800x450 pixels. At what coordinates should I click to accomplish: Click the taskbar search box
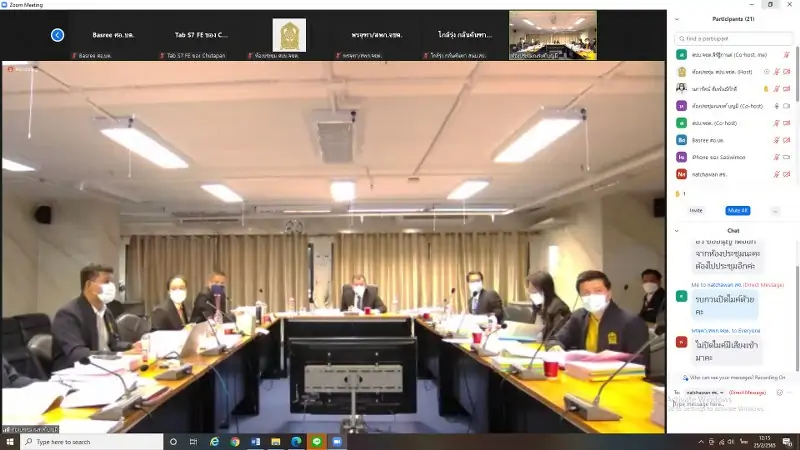tap(92, 442)
